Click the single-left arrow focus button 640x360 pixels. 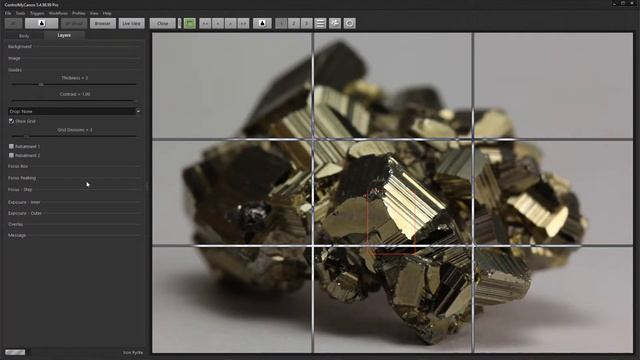pos(218,23)
